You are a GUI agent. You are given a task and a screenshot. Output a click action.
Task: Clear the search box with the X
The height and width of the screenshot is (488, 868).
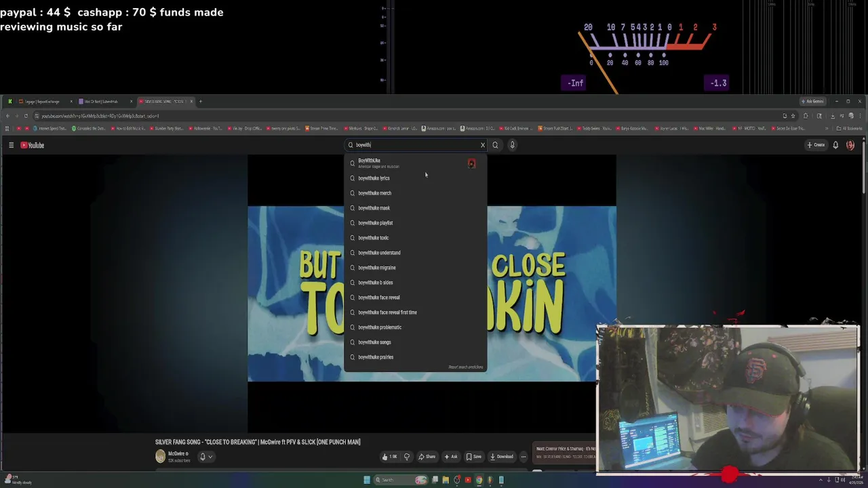[483, 145]
